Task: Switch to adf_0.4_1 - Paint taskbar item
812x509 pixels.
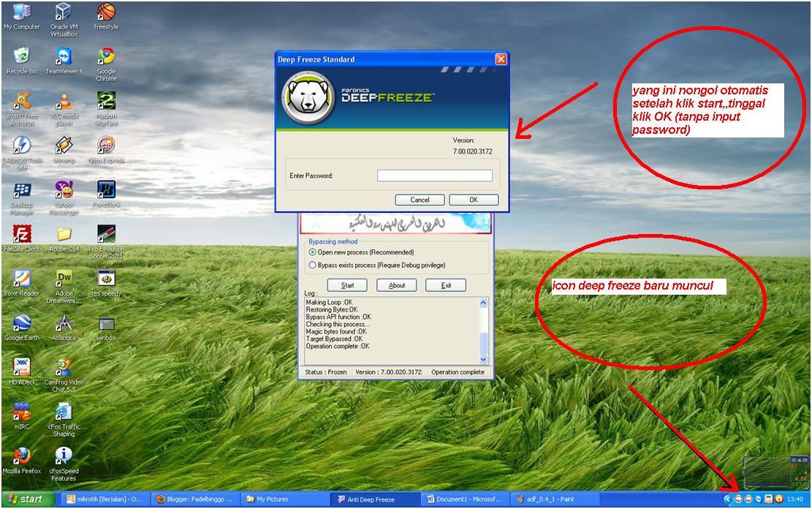Action: coord(555,499)
